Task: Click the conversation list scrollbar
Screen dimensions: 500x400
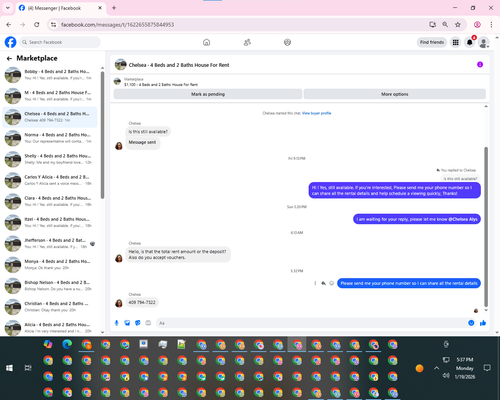Action: pyautogui.click(x=102, y=135)
